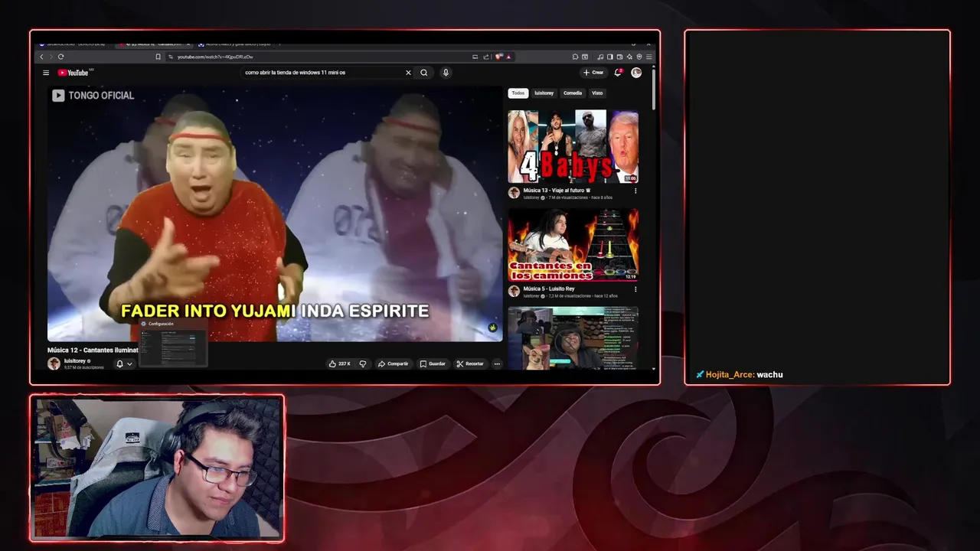Open options menu for Música 13 video

635,191
